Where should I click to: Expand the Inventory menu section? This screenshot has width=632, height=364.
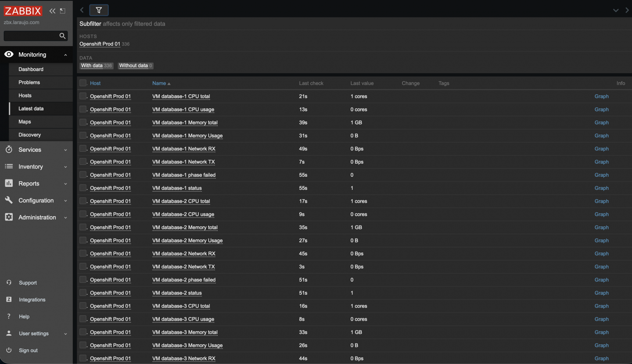coord(65,167)
